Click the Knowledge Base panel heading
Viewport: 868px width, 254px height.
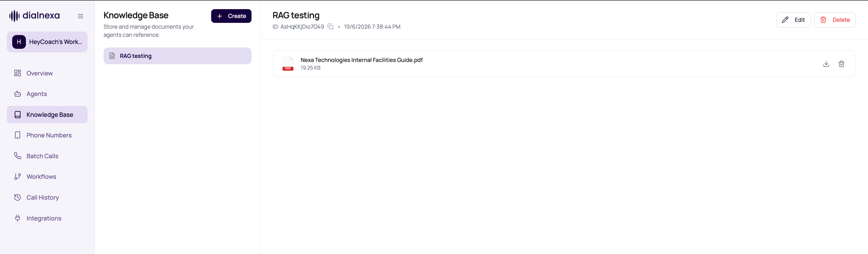click(136, 15)
